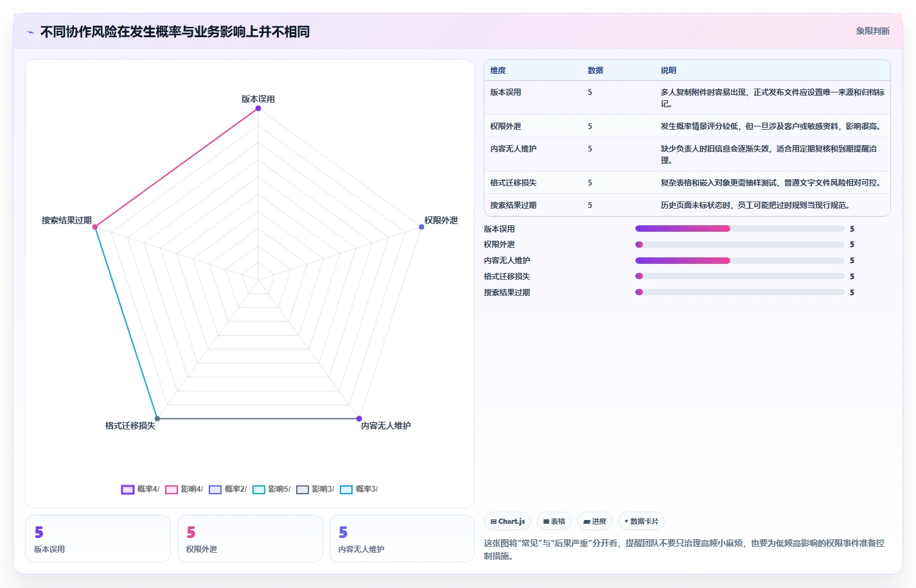Click the Chart.js chip
The image size is (916, 588).
pos(507,521)
